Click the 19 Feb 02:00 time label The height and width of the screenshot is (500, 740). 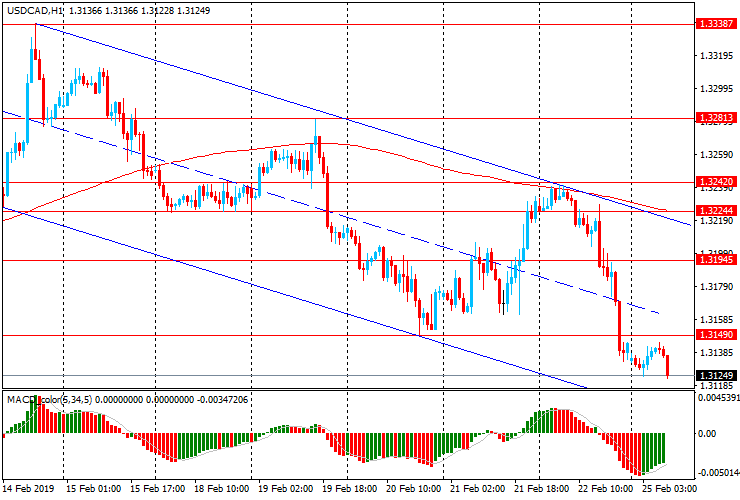coord(286,489)
